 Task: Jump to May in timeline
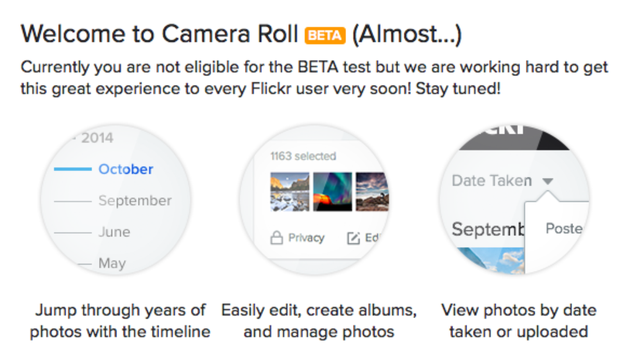pos(112,263)
